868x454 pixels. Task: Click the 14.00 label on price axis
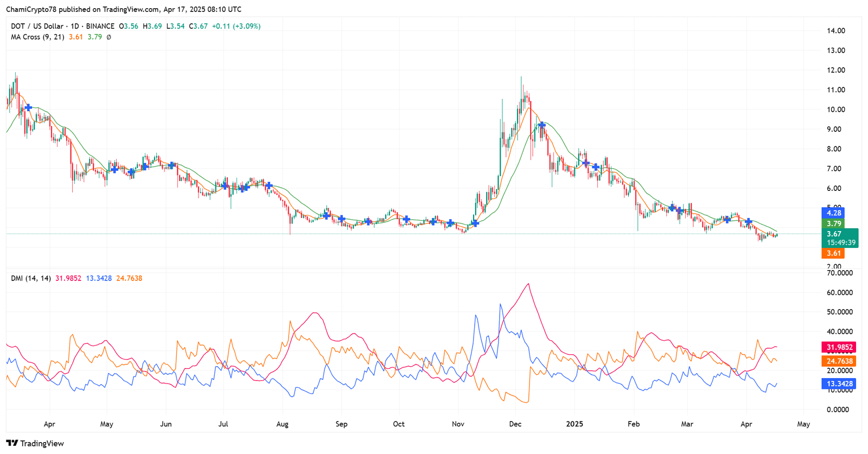pyautogui.click(x=835, y=31)
